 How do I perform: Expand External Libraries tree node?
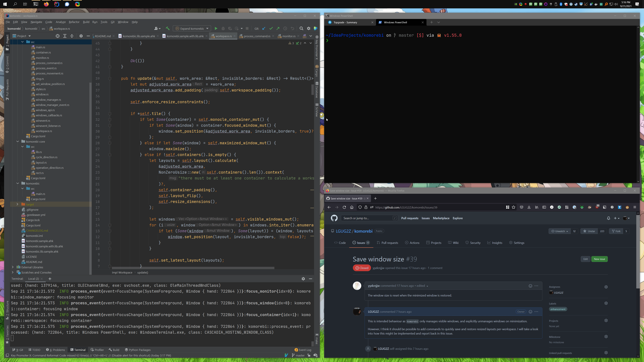tap(13, 267)
